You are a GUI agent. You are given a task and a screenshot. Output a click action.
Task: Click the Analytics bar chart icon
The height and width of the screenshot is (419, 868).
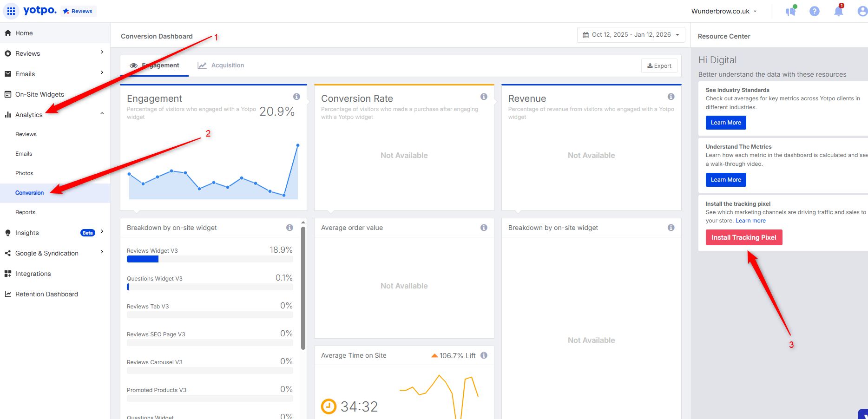pyautogui.click(x=8, y=115)
